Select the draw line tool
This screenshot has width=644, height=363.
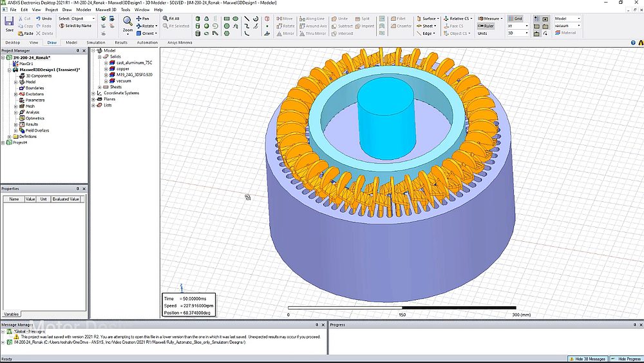tap(247, 19)
